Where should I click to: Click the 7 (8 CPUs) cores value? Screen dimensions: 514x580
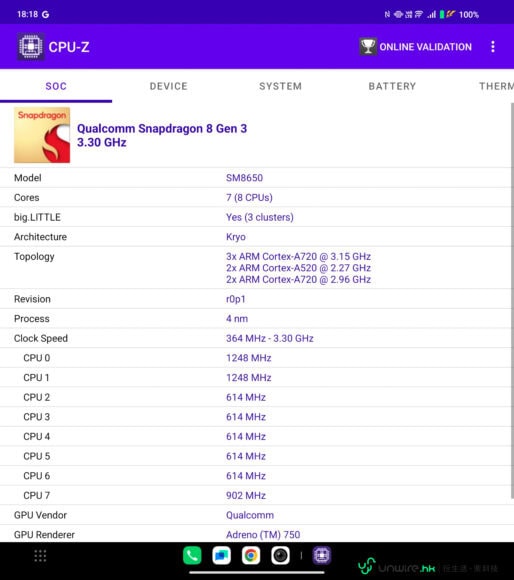[249, 198]
